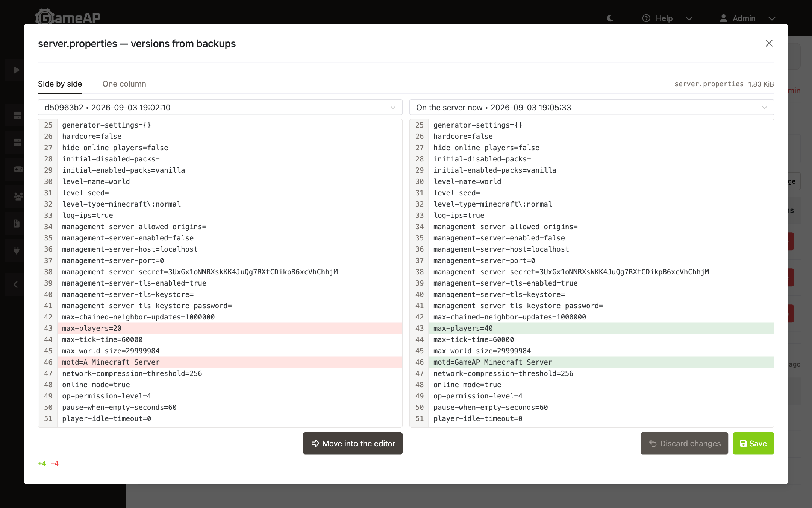Click Move into the editor button
The height and width of the screenshot is (508, 812).
pyautogui.click(x=353, y=443)
